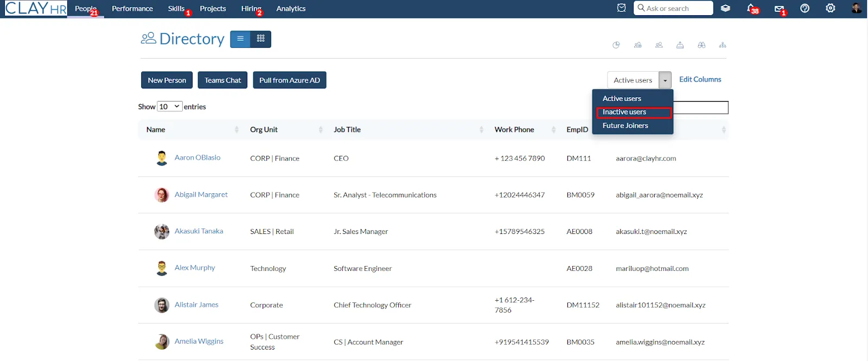
Task: Click the org chart hierarchy icon
Action: [722, 45]
